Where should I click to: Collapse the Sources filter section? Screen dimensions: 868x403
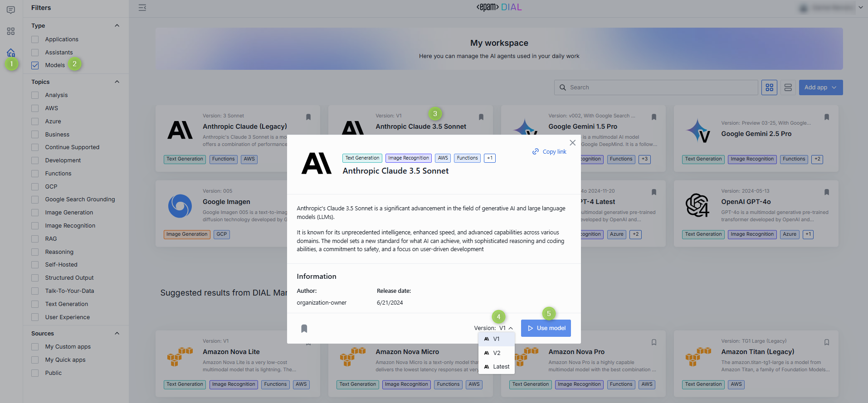click(x=117, y=333)
